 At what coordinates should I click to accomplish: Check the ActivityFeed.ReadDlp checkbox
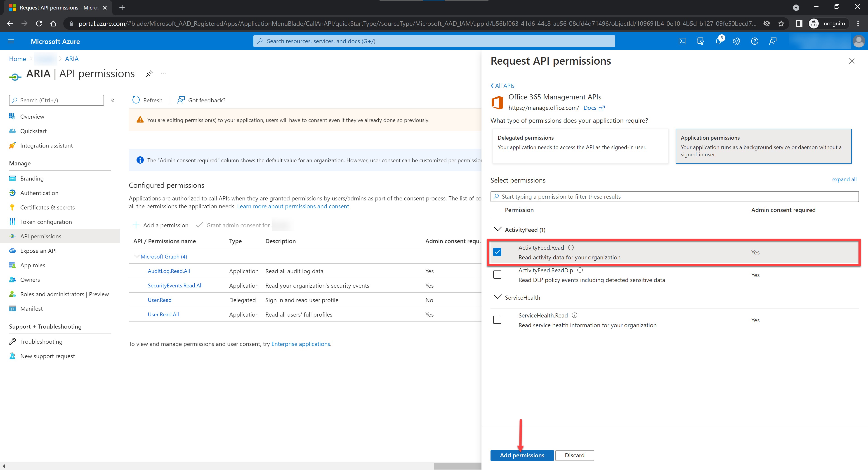point(497,275)
